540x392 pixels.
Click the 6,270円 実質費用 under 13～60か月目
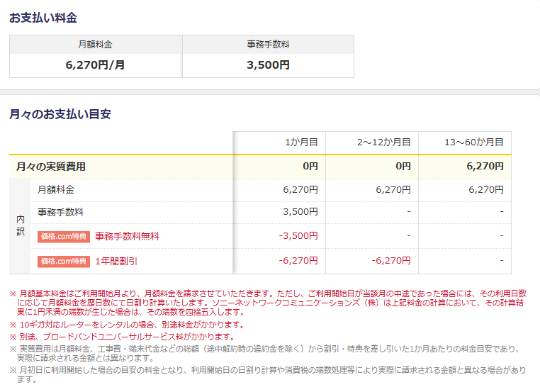(x=485, y=167)
